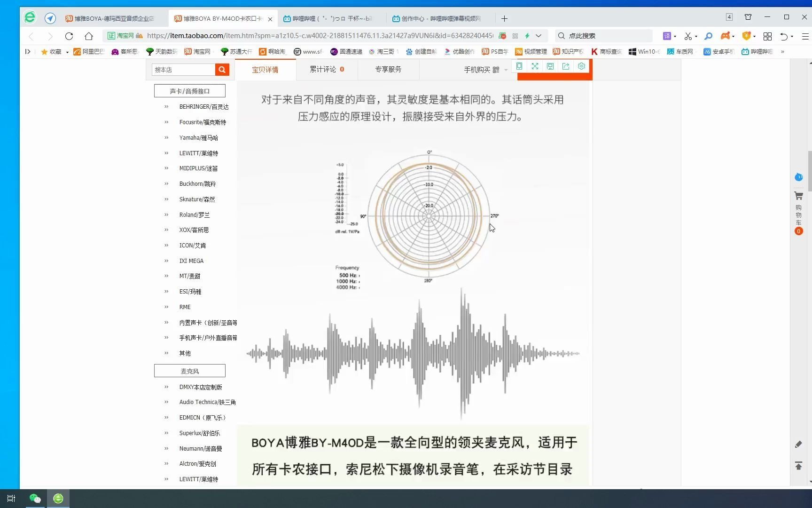Close the 博雅BOYA BY-M4OD tab
Image resolution: width=812 pixels, height=508 pixels.
(270, 19)
